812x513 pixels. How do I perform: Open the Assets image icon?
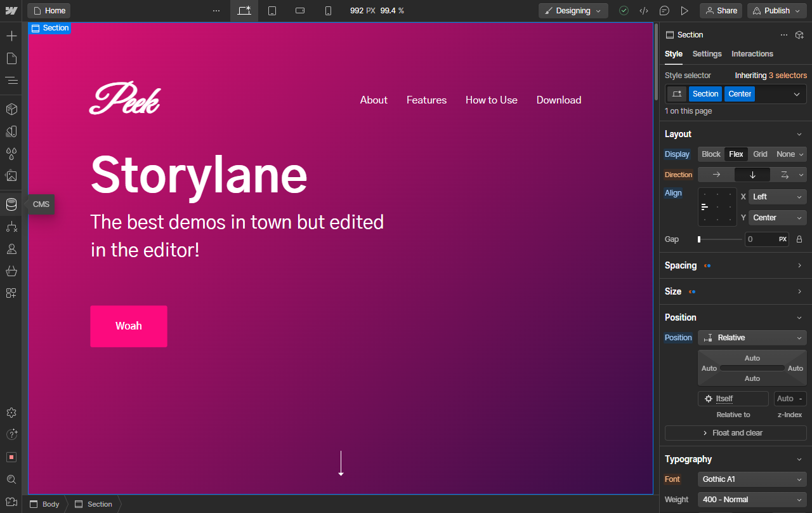pos(11,176)
